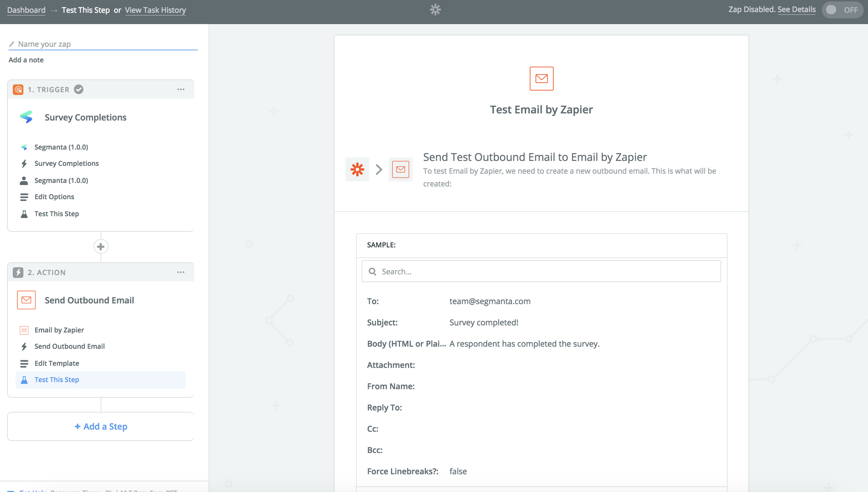Click flask icon beside trigger Test This Step
Viewport: 868px width, 492px height.
[x=24, y=214]
